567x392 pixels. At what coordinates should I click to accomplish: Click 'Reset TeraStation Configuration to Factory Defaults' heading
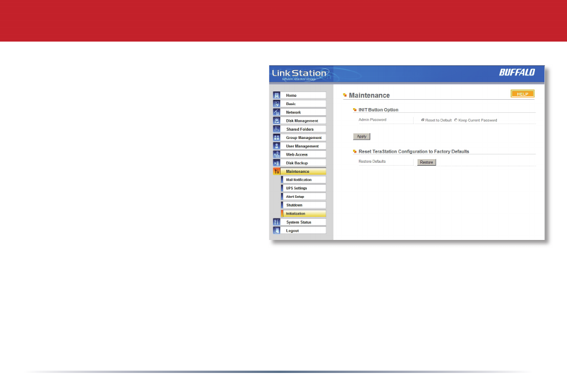coord(414,151)
